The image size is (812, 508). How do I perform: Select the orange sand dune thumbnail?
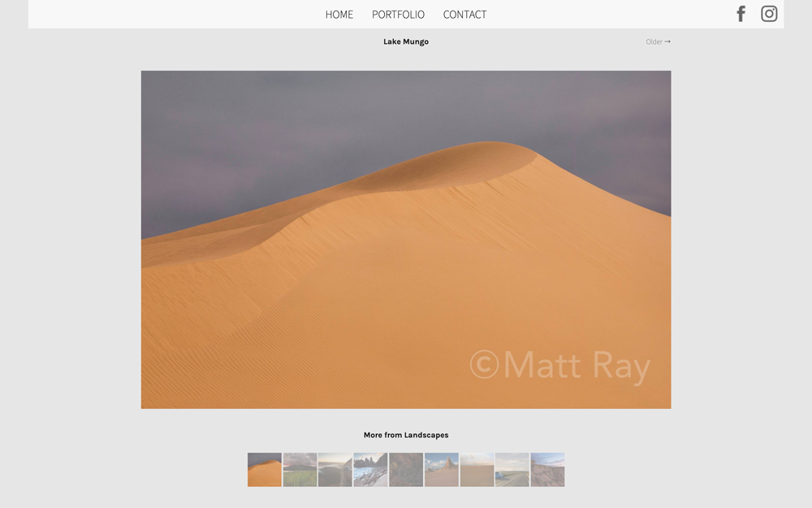tap(265, 470)
